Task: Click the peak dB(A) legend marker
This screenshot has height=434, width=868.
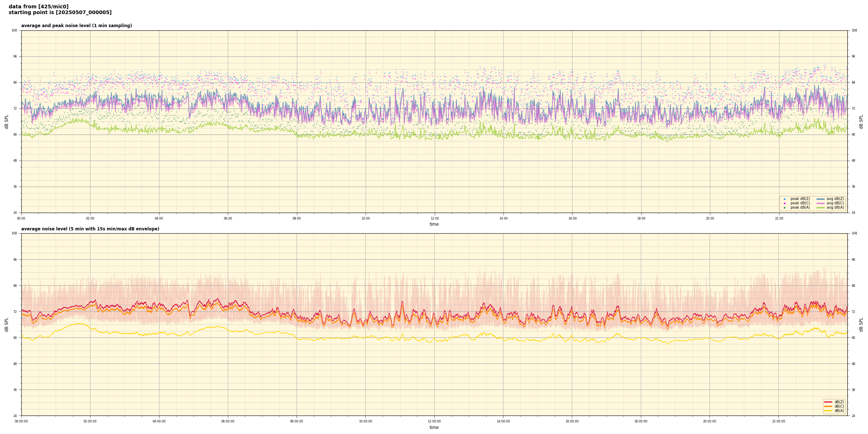Action: [784, 208]
